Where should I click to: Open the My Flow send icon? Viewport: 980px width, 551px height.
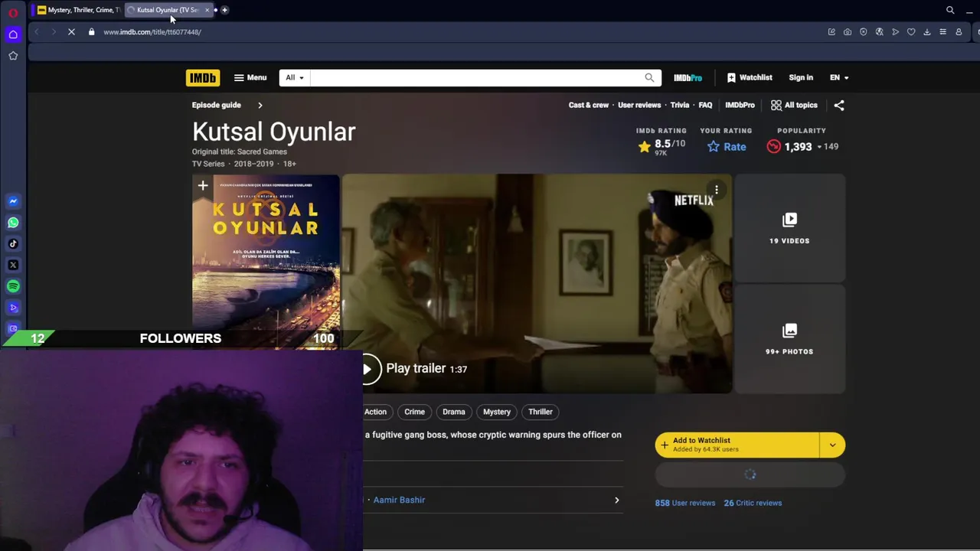coord(895,32)
